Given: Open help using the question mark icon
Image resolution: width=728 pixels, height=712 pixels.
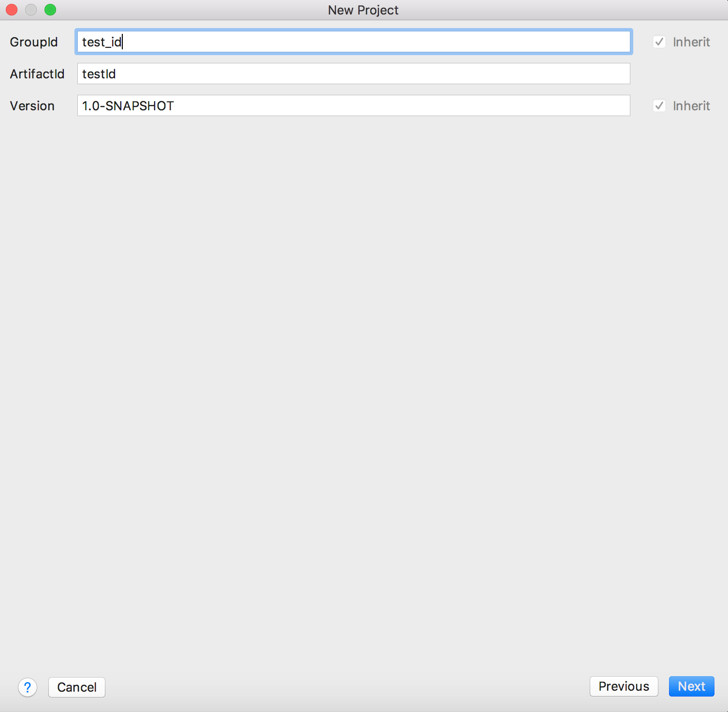Looking at the screenshot, I should (28, 687).
